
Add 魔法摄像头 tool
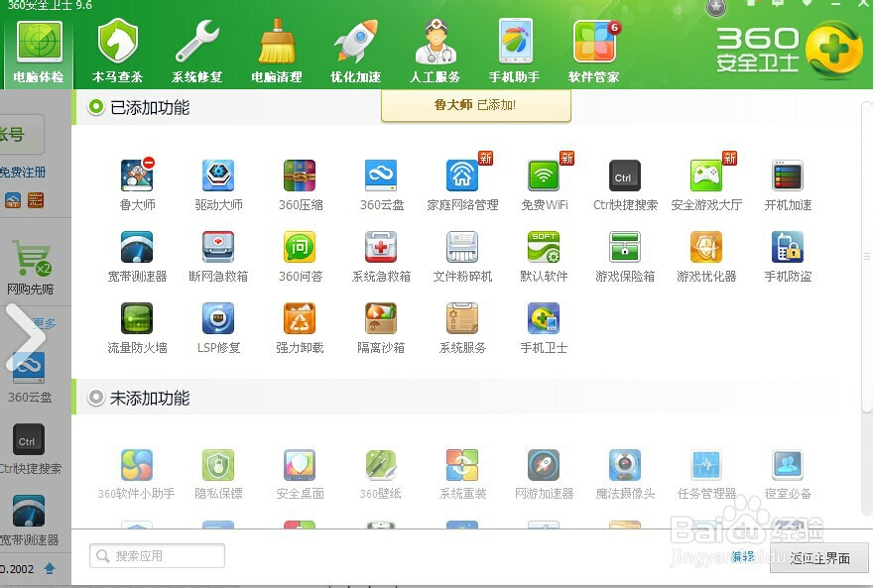[x=625, y=465]
